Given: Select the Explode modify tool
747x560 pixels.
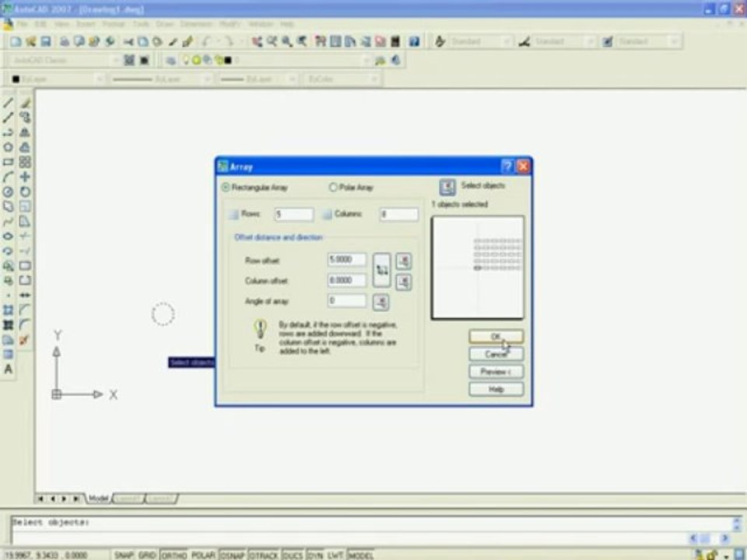Looking at the screenshot, I should (x=25, y=340).
